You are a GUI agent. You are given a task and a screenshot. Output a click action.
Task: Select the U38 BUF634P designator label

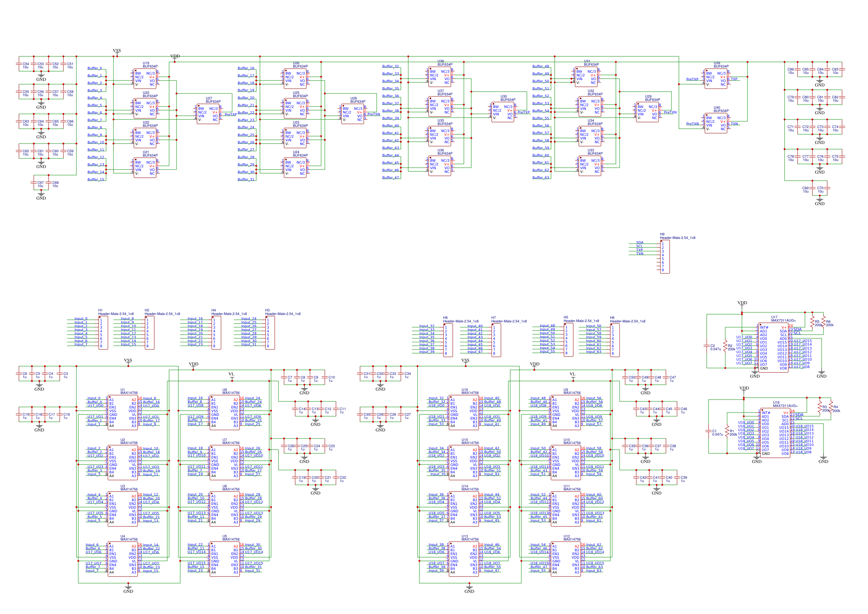pyautogui.click(x=445, y=63)
